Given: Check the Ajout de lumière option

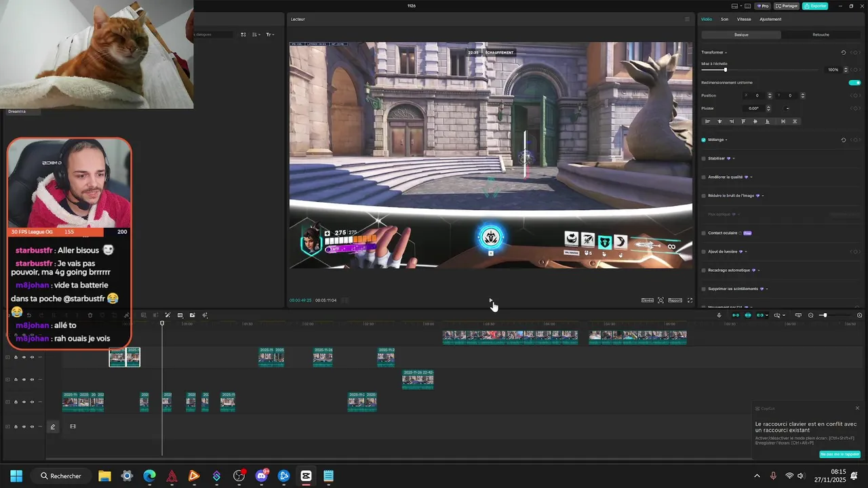Looking at the screenshot, I should (x=703, y=251).
